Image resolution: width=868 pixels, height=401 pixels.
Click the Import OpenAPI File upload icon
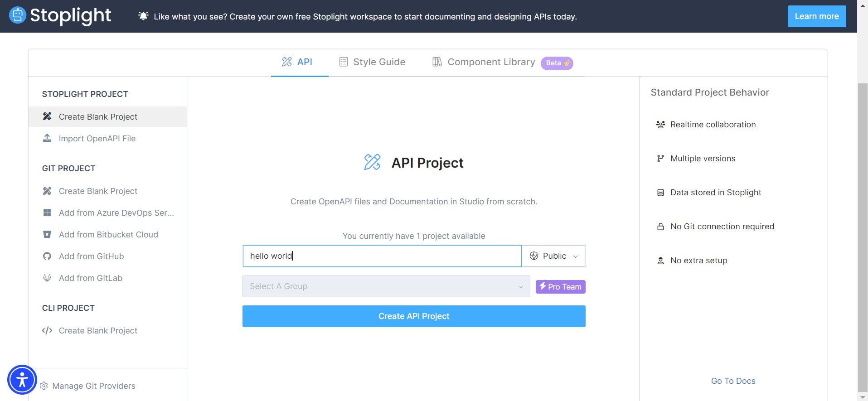tap(47, 138)
